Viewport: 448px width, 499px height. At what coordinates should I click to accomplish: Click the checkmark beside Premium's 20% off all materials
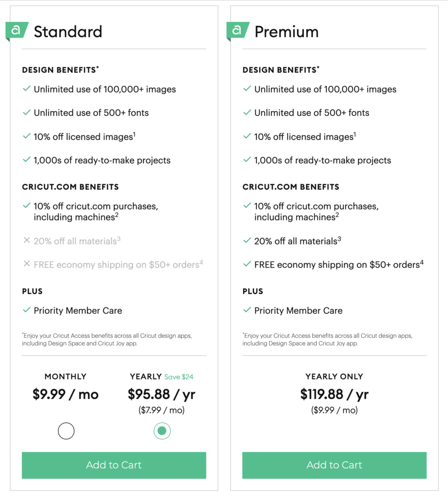point(247,240)
